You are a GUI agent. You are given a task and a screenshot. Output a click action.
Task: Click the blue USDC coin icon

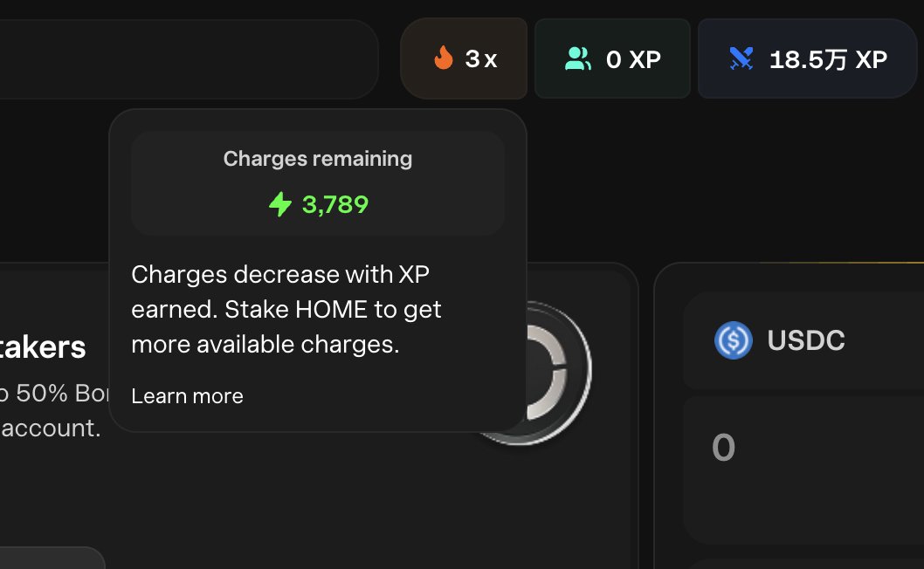(733, 340)
